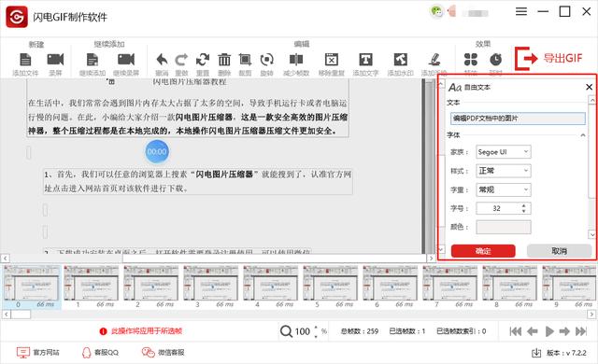Screen dimensions: 598x364
Task: Go to the previous frame
Action: 532,331
